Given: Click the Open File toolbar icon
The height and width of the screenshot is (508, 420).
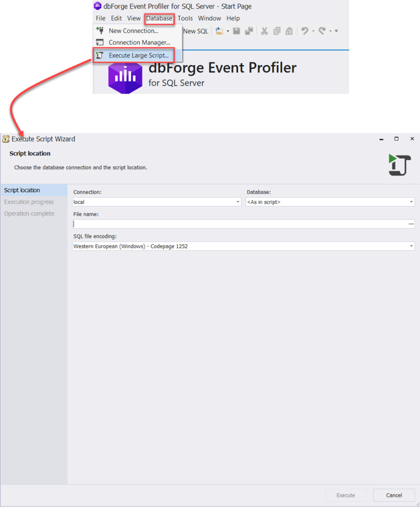Looking at the screenshot, I should [x=219, y=31].
